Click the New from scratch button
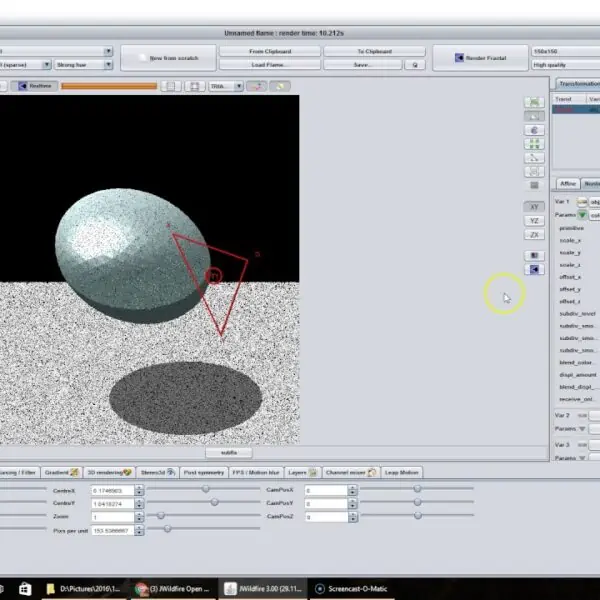 168,58
